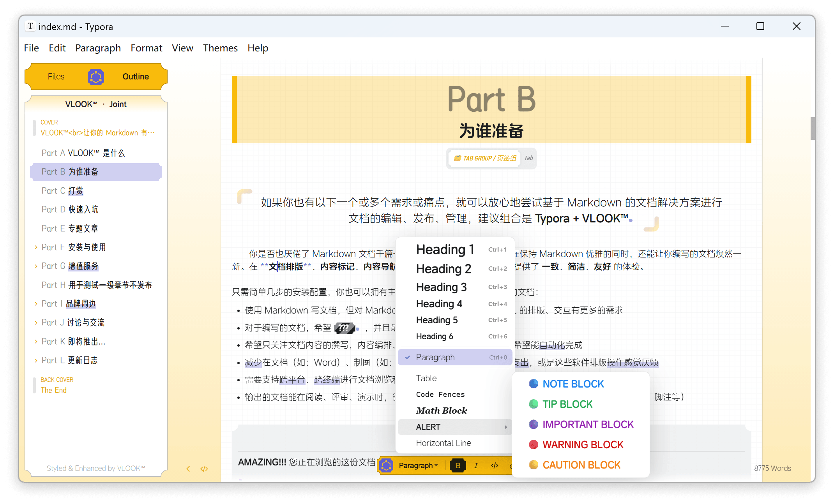Open the Paragraph dropdown on the bottom toolbar

[418, 465]
